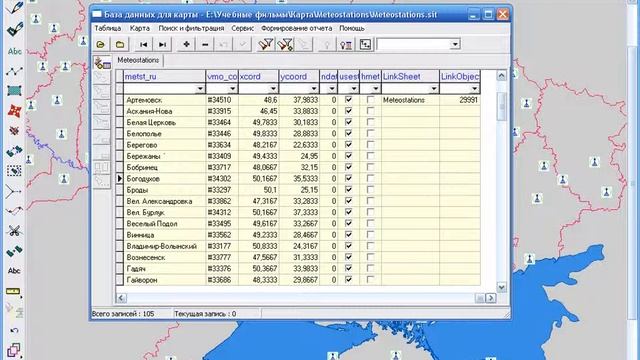640x360 pixels.
Task: Select the Богодухов station name cell
Action: pyautogui.click(x=164, y=179)
